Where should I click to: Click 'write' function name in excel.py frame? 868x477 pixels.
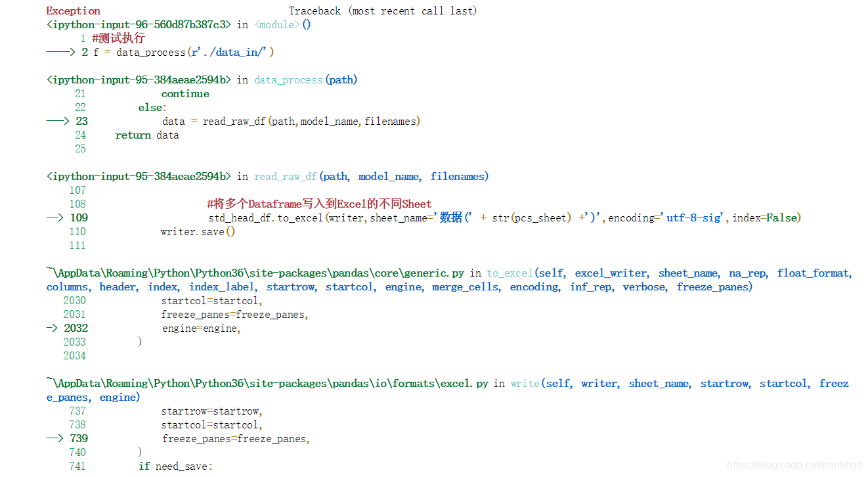tap(525, 383)
